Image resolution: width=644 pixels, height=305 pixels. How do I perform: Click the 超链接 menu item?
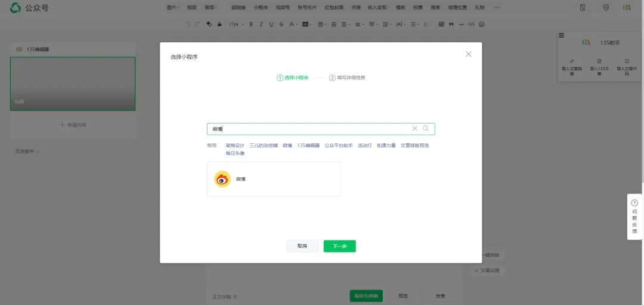pos(239,7)
